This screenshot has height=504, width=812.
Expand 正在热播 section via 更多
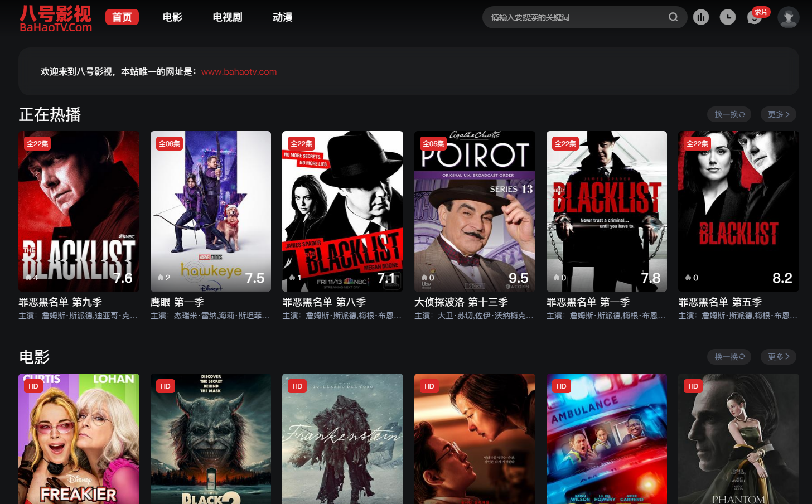(778, 114)
